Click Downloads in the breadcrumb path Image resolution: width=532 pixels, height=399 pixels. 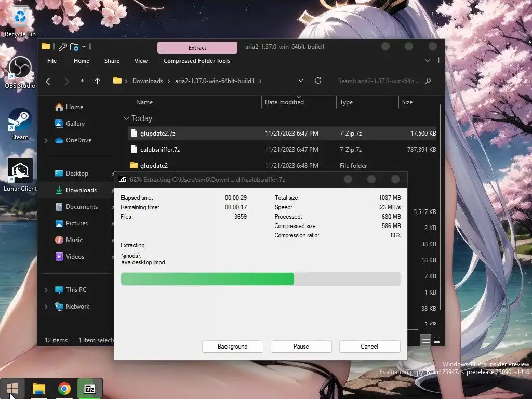[148, 81]
